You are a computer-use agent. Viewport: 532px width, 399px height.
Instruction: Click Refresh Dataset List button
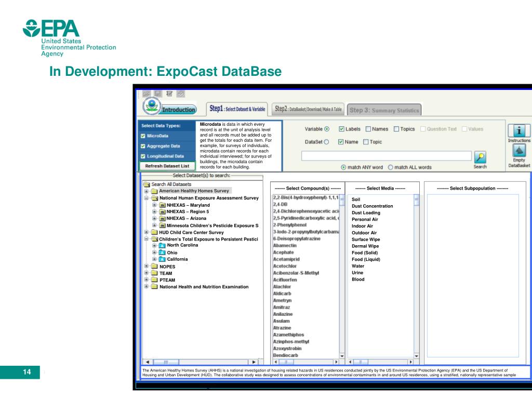(x=167, y=166)
